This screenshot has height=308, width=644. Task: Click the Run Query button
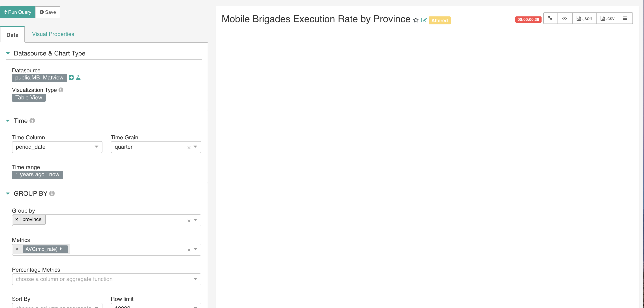coord(18,12)
